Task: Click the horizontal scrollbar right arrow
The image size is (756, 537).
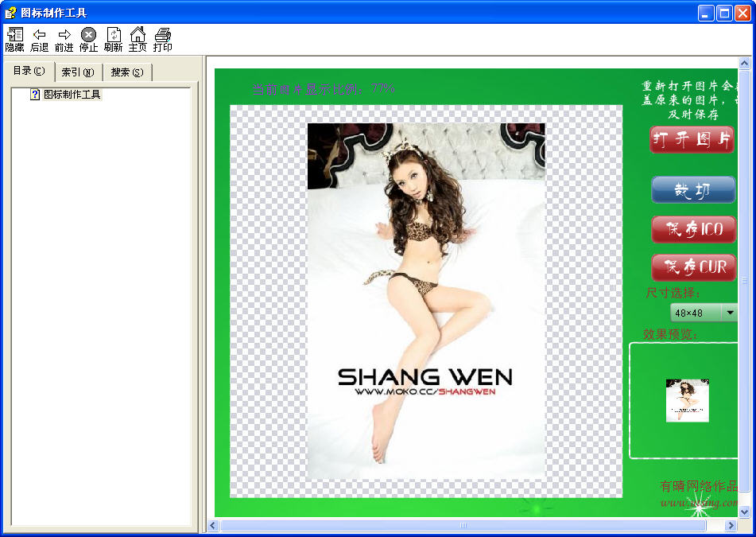Action: (x=731, y=525)
